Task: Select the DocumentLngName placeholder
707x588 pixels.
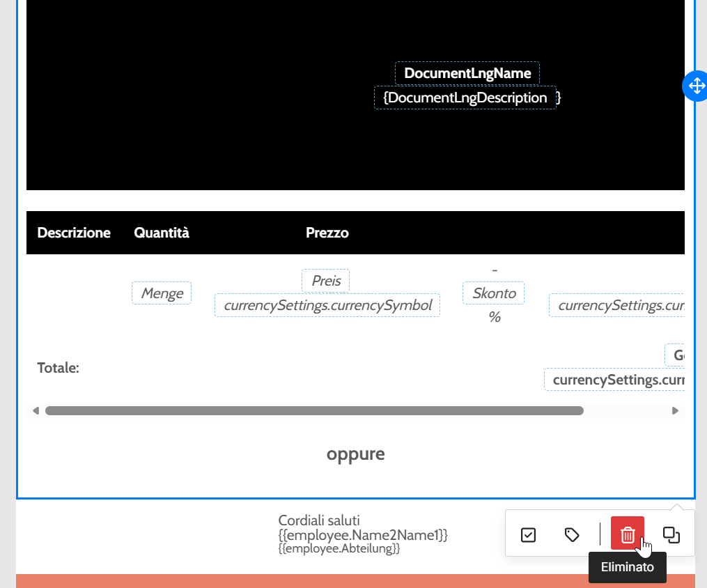Action: [467, 73]
